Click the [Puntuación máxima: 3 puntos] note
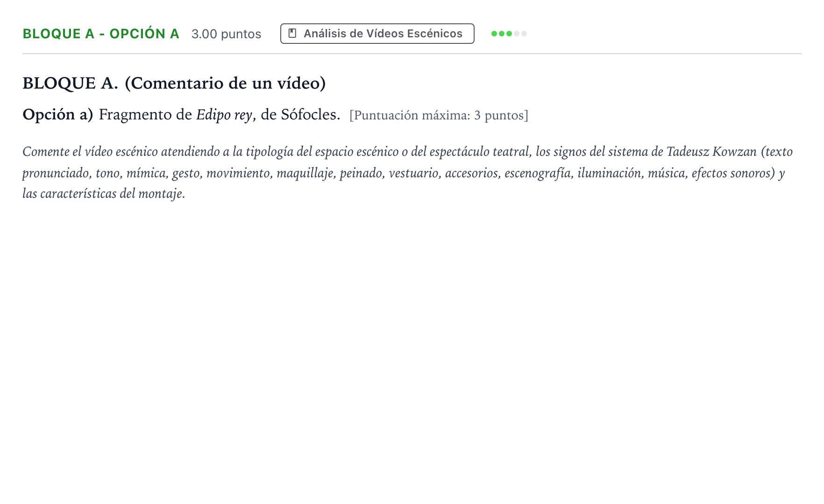 (439, 115)
